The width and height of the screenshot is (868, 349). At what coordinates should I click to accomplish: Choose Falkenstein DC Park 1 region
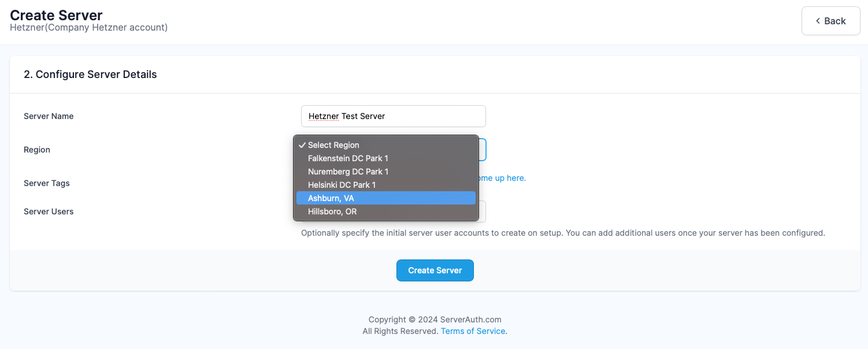386,158
